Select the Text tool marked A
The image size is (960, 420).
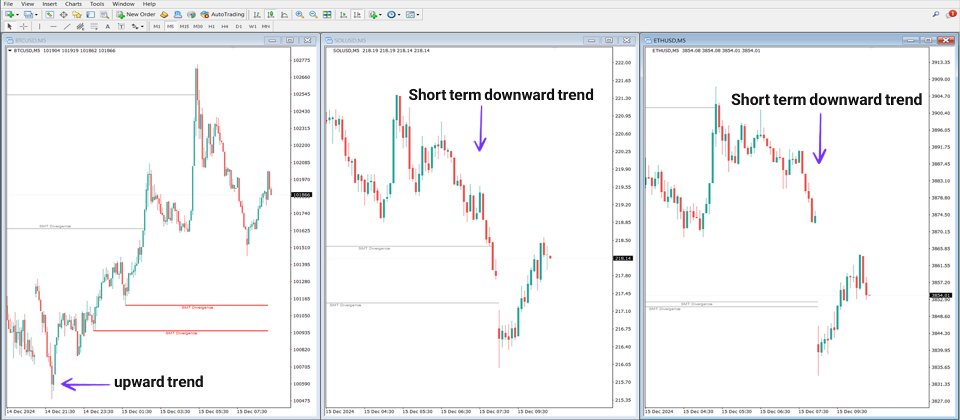[x=107, y=26]
